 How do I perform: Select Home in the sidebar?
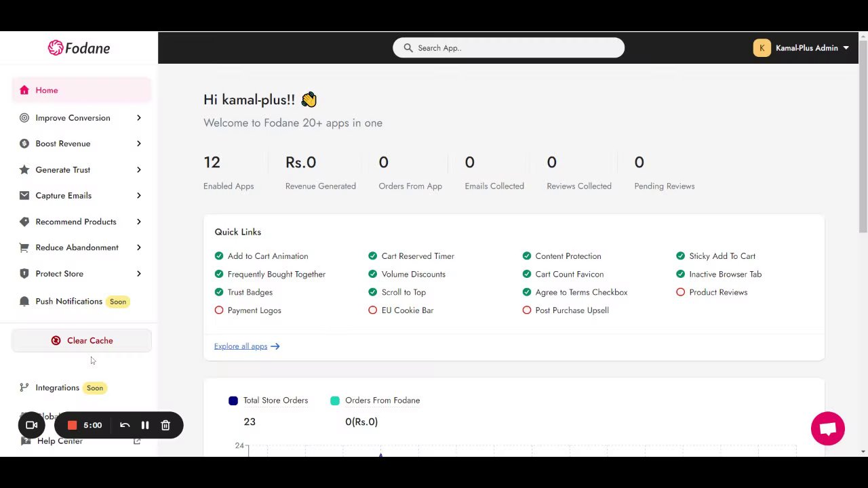81,90
